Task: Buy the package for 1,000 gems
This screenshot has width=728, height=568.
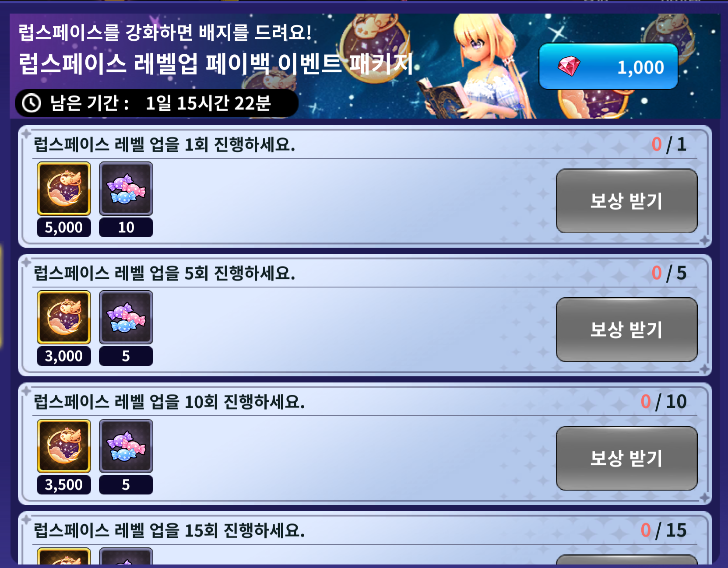Action: 608,67
